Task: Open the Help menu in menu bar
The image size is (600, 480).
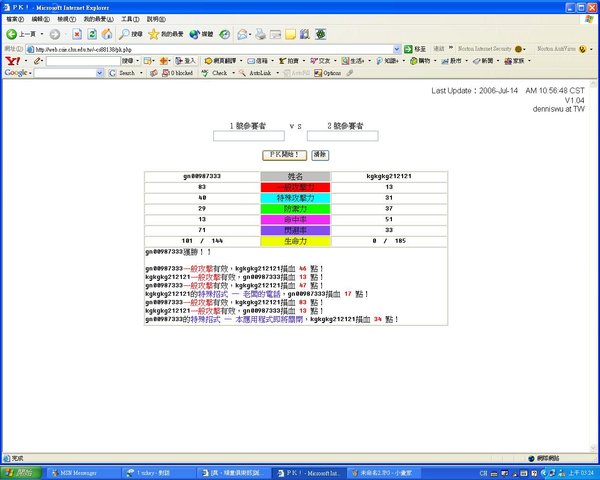Action: click(156, 19)
